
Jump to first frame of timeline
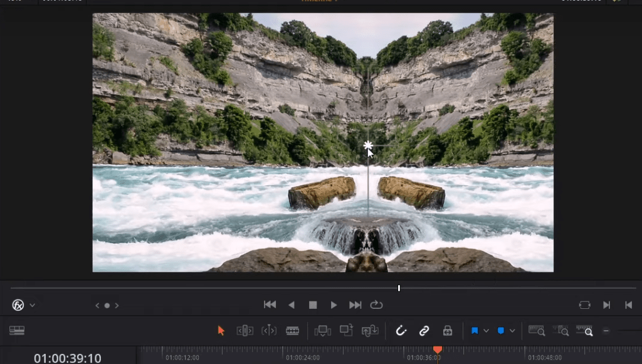point(270,304)
